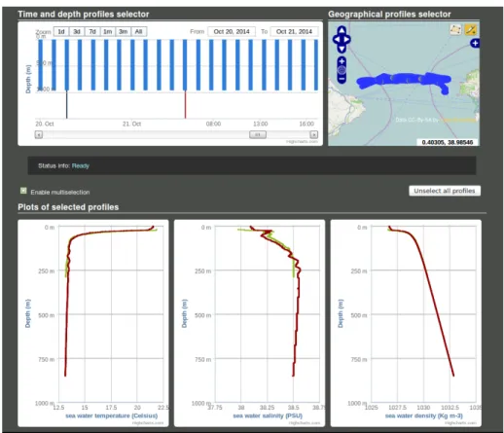
Task: Zoom the map to world extent with the globe icon
Action: [x=342, y=70]
